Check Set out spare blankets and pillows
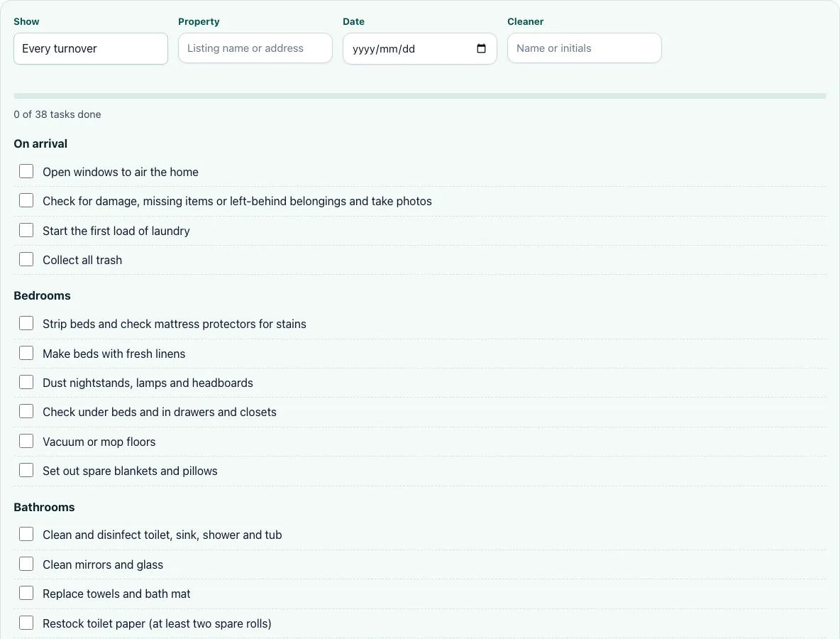This screenshot has height=639, width=840. (x=26, y=470)
